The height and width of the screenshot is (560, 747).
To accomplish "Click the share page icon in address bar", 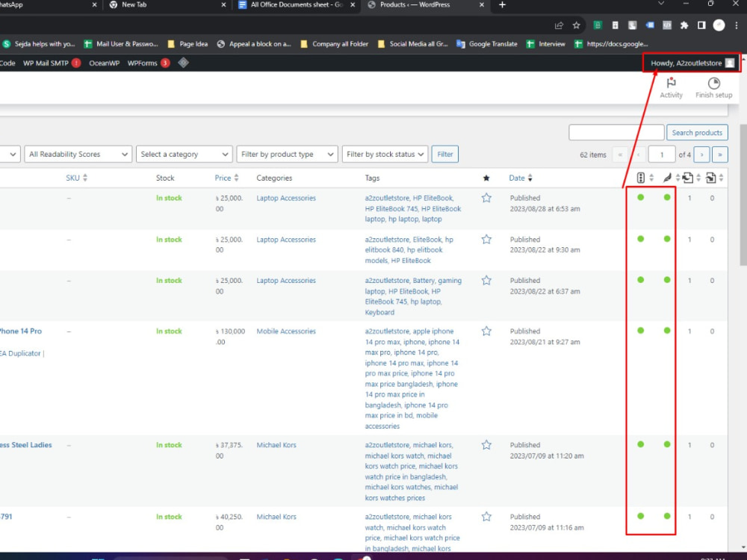I will [559, 25].
